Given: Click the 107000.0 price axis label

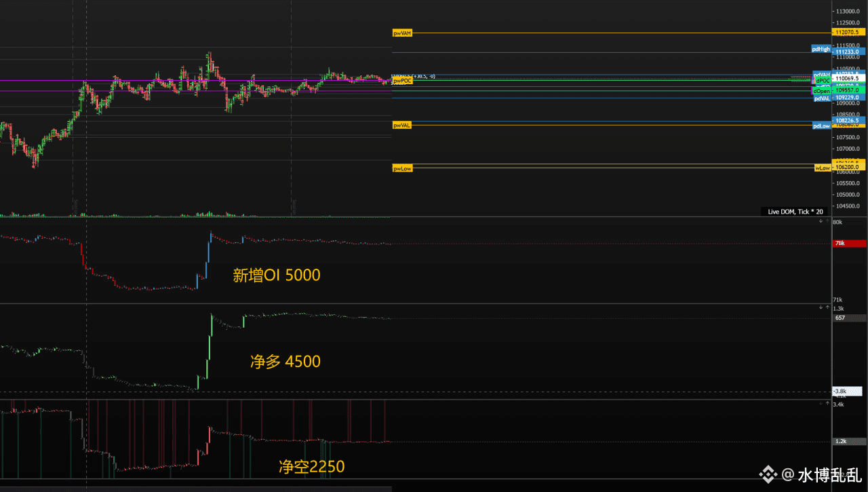Looking at the screenshot, I should pos(848,149).
